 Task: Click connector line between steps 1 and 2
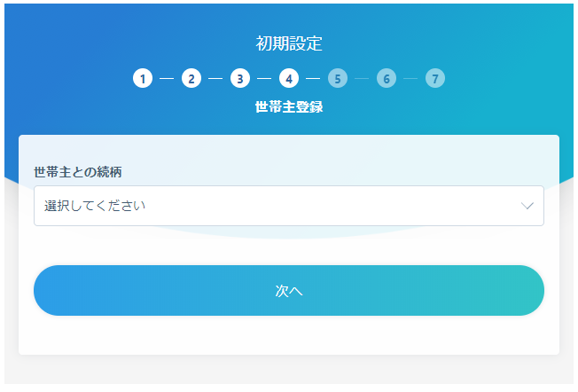click(x=167, y=78)
